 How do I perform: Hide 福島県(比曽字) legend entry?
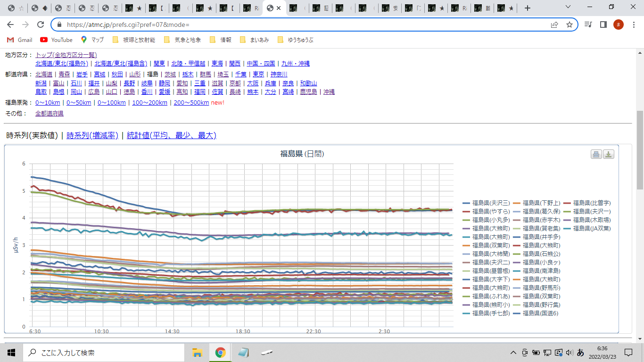point(587,203)
